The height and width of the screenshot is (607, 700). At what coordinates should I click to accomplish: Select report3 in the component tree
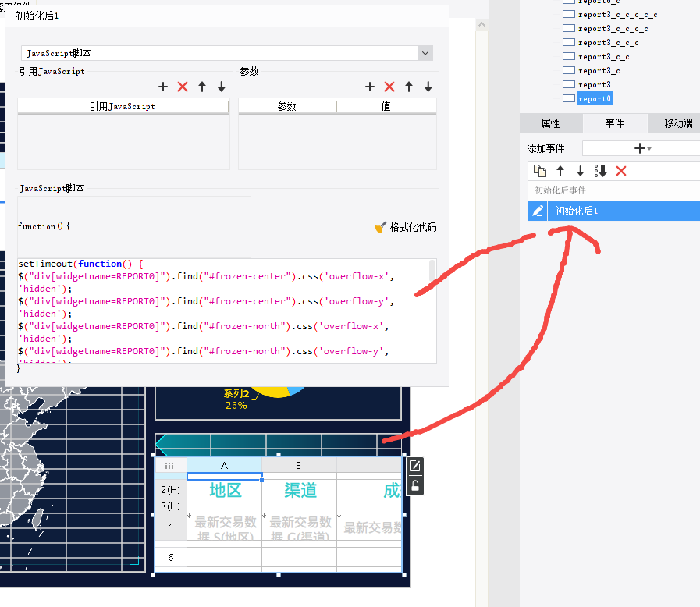point(594,85)
